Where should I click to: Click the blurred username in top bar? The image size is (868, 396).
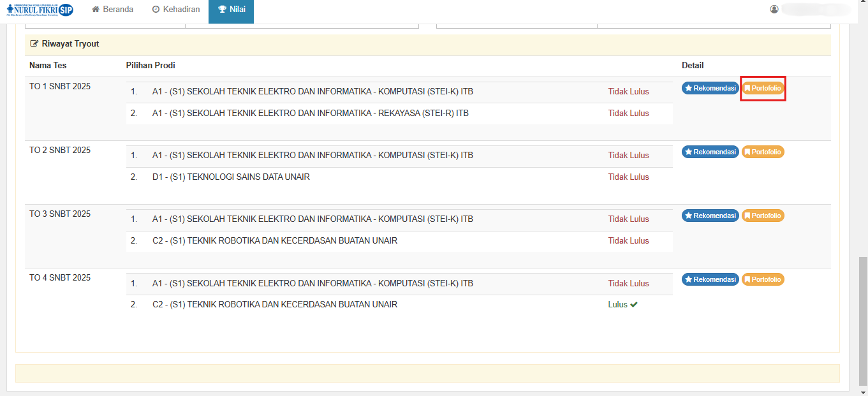(810, 10)
